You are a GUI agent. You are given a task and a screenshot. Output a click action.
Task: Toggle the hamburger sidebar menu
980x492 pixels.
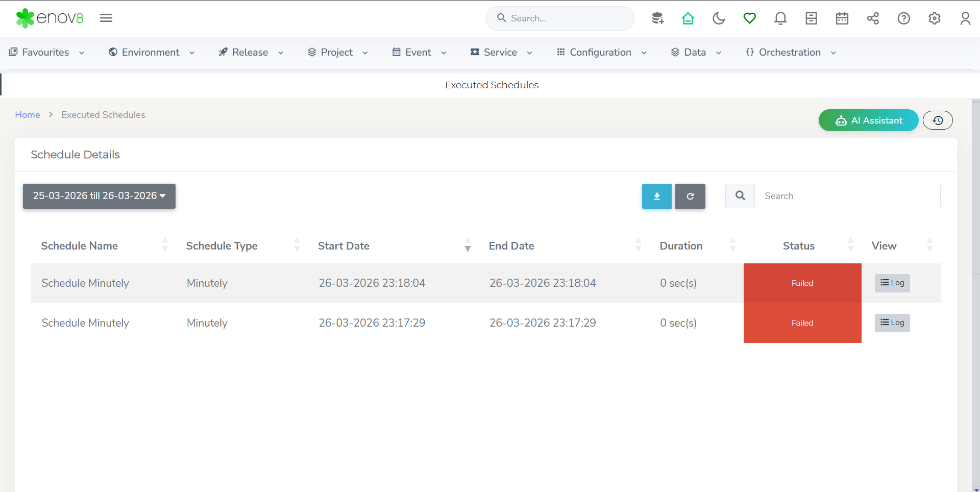point(106,18)
